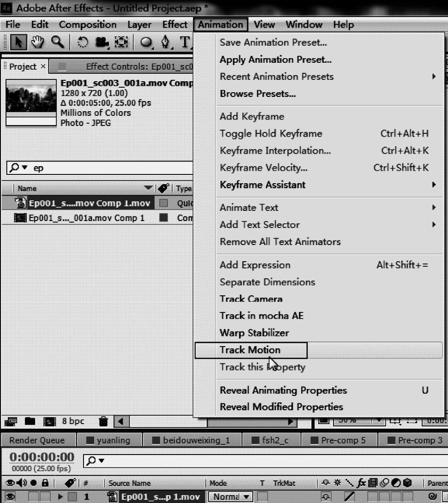Click the 8 bpc color depth button
The image size is (448, 503).
coord(73,421)
